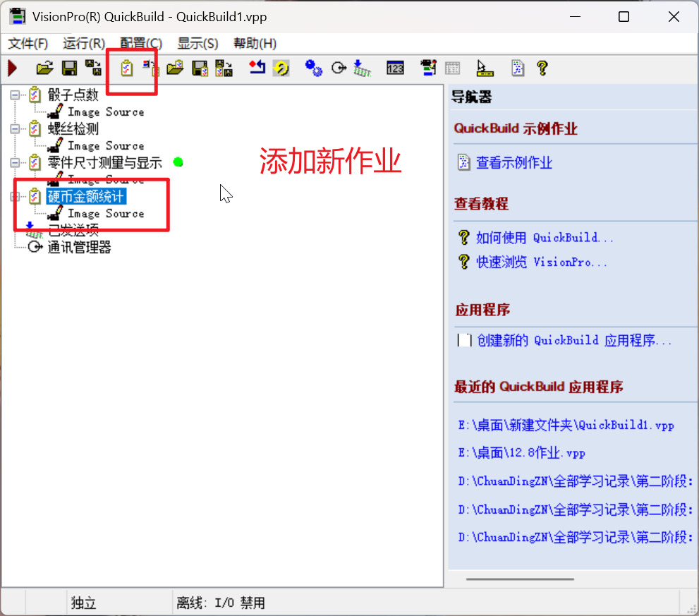
Task: Click the save job floppy icon
Action: pos(200,68)
